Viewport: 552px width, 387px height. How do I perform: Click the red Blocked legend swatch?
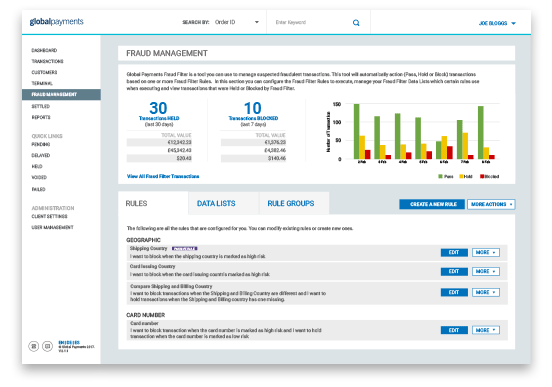tap(482, 176)
